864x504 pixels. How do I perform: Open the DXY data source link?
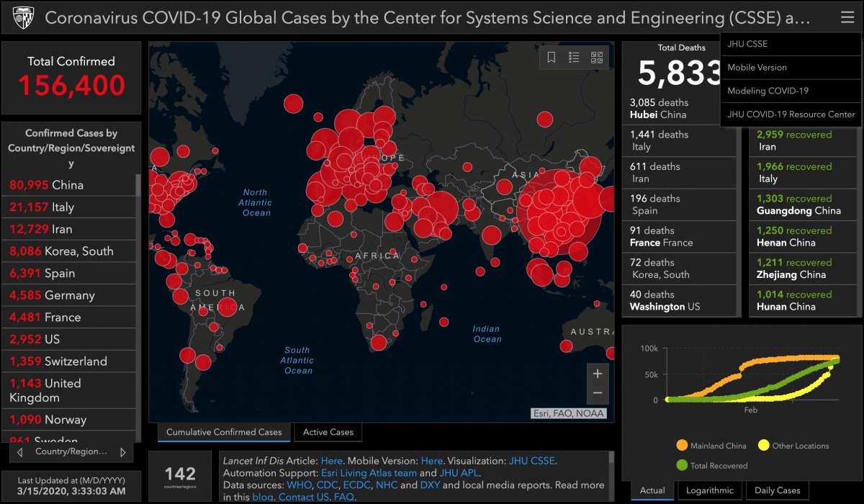(x=430, y=485)
